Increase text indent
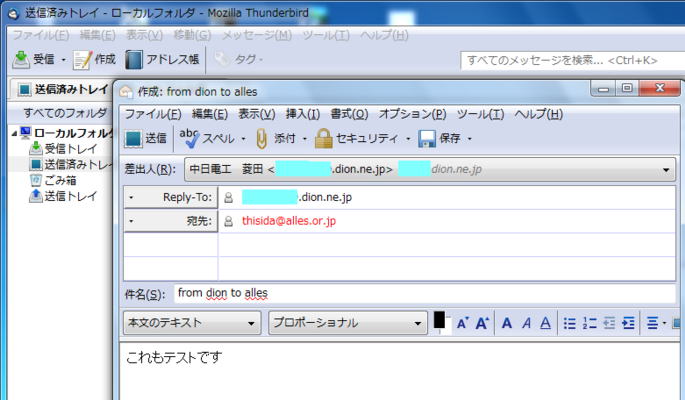 coord(628,323)
